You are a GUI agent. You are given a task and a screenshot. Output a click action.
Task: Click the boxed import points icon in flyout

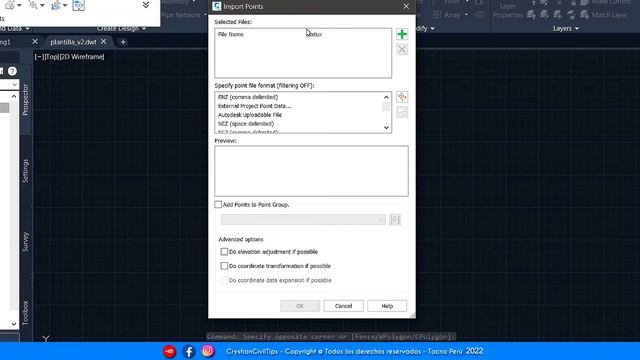click(x=78, y=5)
